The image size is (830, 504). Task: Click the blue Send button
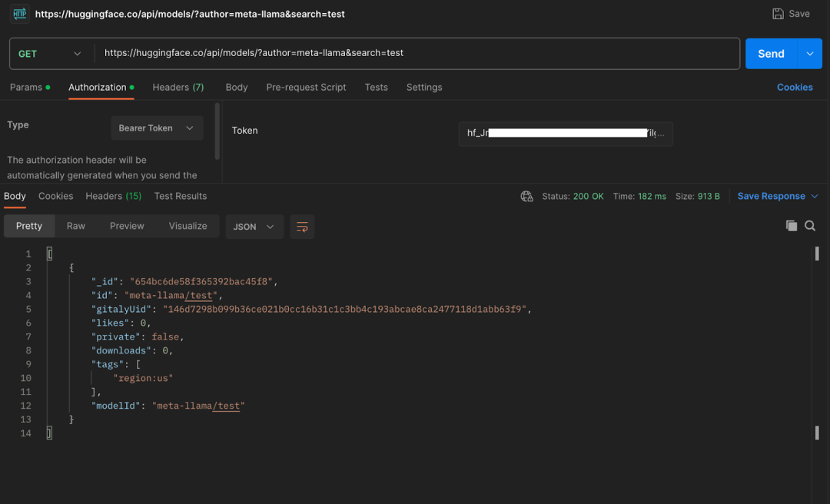(x=772, y=54)
